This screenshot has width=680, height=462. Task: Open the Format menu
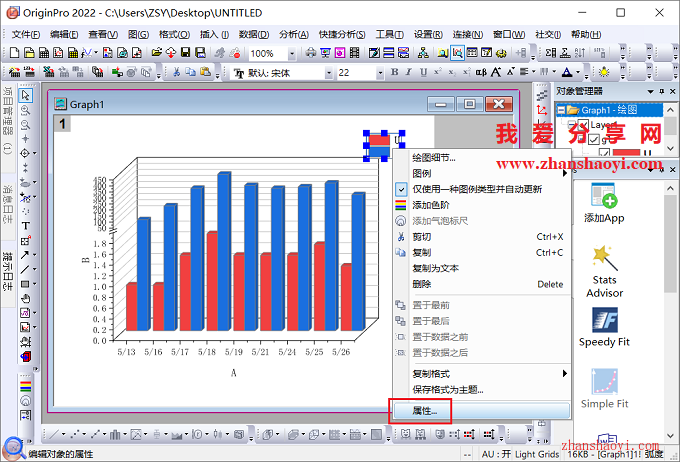click(174, 34)
